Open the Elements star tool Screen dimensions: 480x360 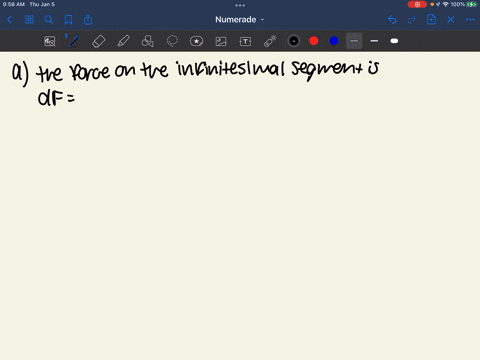(196, 41)
